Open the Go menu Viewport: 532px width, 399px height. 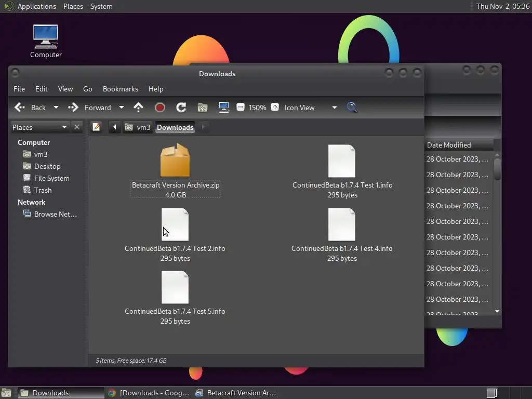[87, 89]
